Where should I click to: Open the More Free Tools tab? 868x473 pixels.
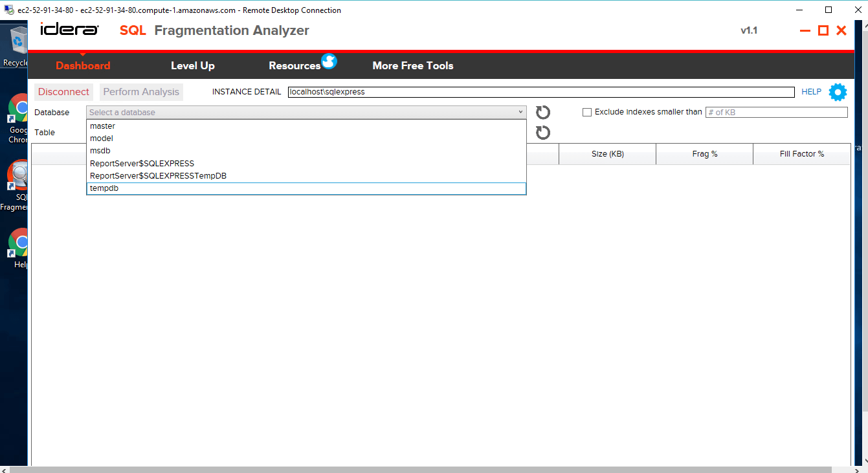click(x=412, y=66)
